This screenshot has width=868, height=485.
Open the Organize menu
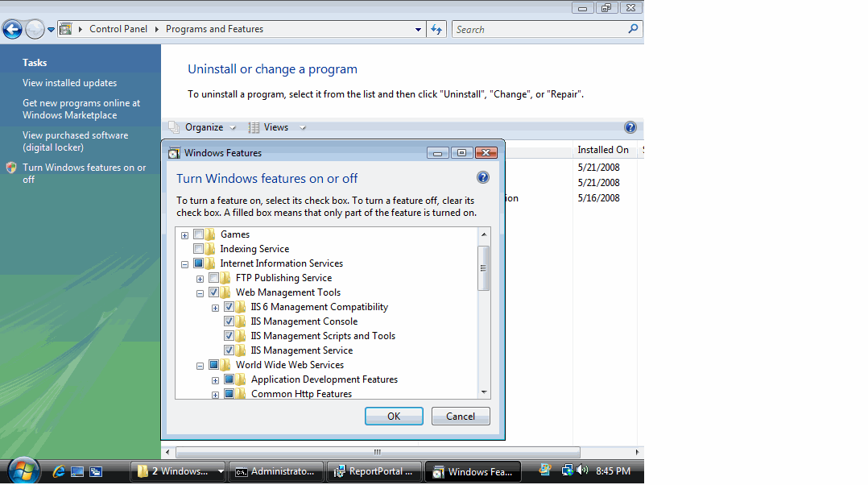[x=205, y=127]
